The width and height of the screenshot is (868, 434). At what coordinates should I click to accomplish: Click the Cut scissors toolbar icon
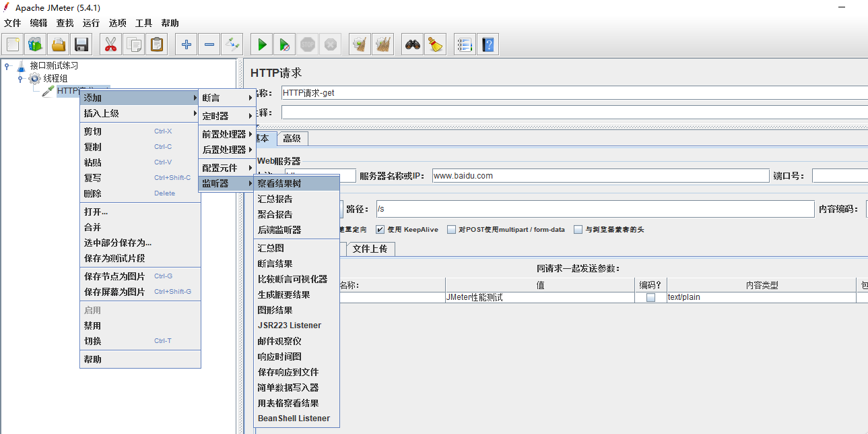[x=111, y=44]
